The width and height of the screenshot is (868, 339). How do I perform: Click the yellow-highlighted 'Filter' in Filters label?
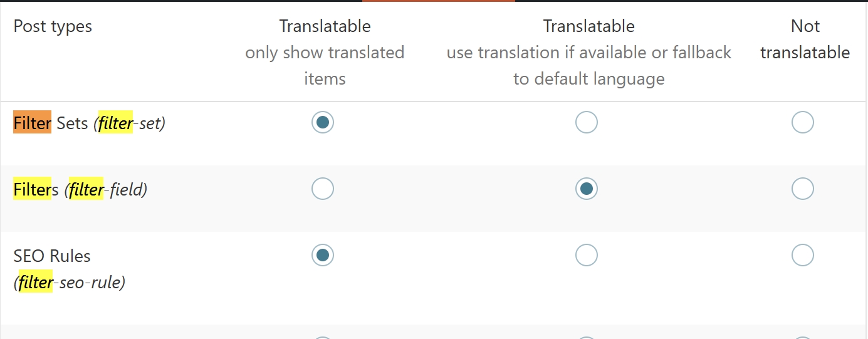pos(32,189)
